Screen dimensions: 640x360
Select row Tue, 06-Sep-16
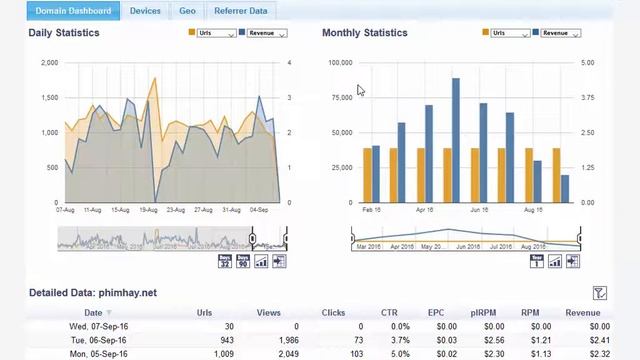click(x=320, y=340)
